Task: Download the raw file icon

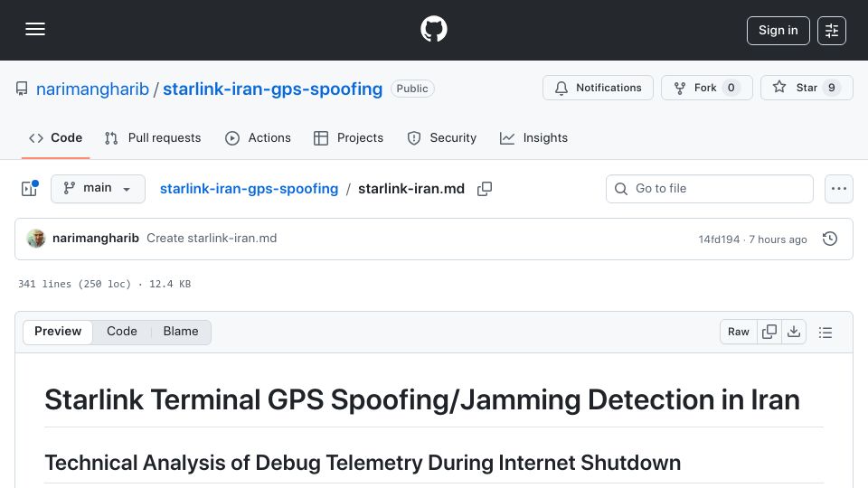Action: pos(794,332)
